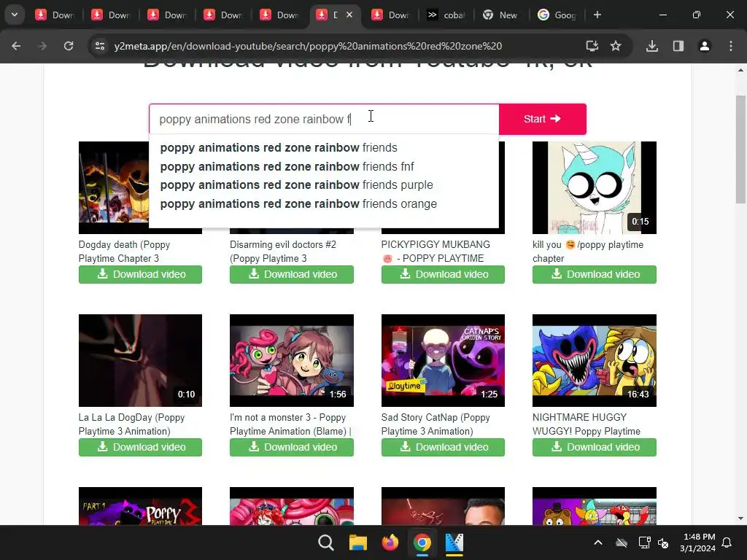Switch to the second Download tab

(112, 15)
